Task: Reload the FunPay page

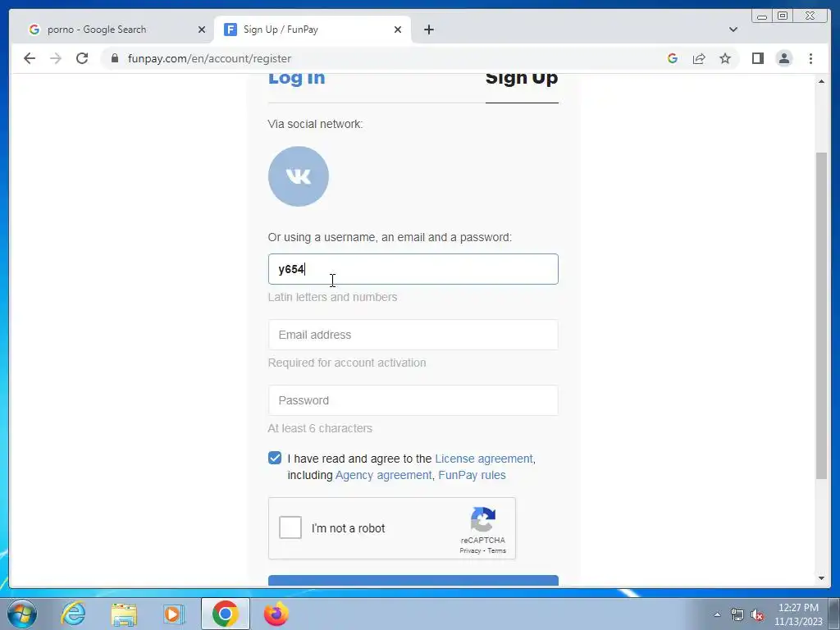Action: (x=82, y=58)
